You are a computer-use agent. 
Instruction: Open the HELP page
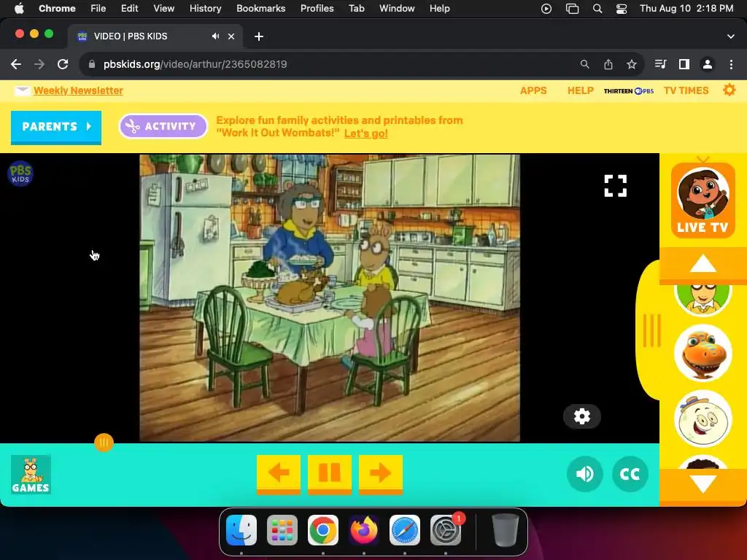pos(580,90)
